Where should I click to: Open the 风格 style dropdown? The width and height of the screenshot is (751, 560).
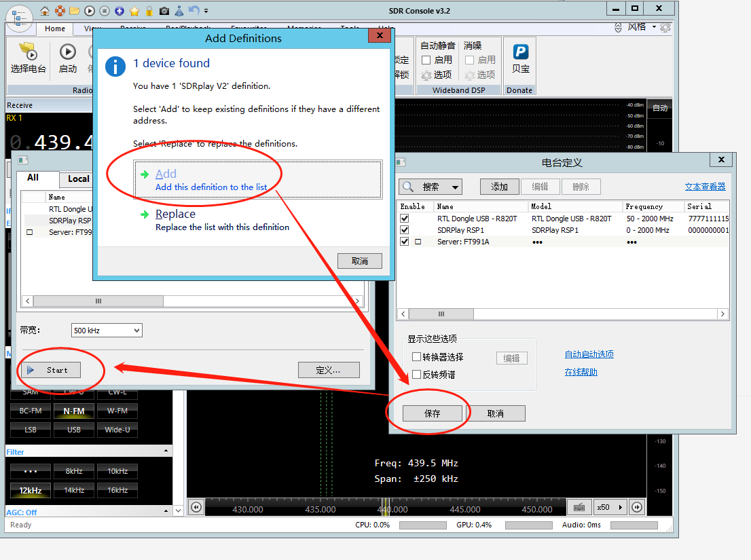click(x=642, y=26)
